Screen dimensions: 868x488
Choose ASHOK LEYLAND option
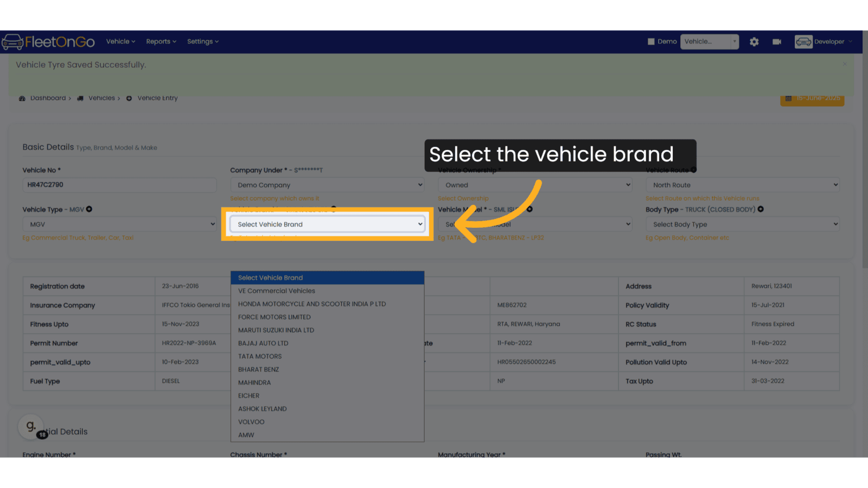pyautogui.click(x=328, y=409)
